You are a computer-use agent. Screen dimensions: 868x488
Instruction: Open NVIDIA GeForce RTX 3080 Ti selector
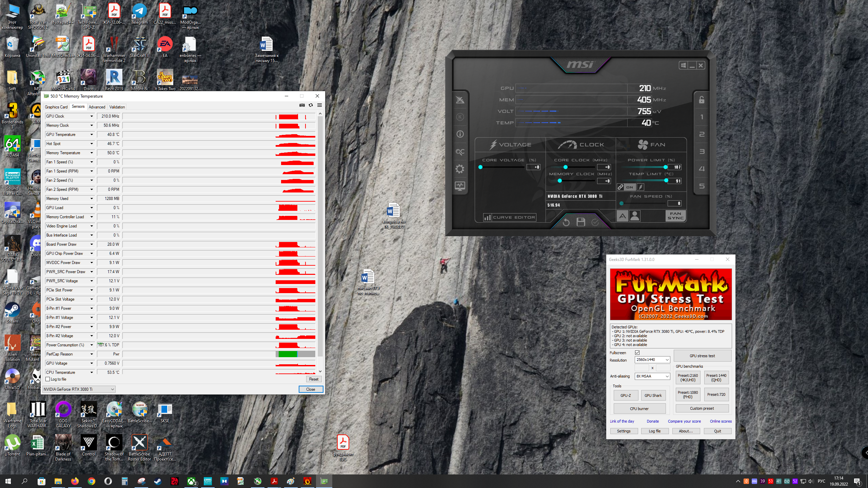[79, 389]
